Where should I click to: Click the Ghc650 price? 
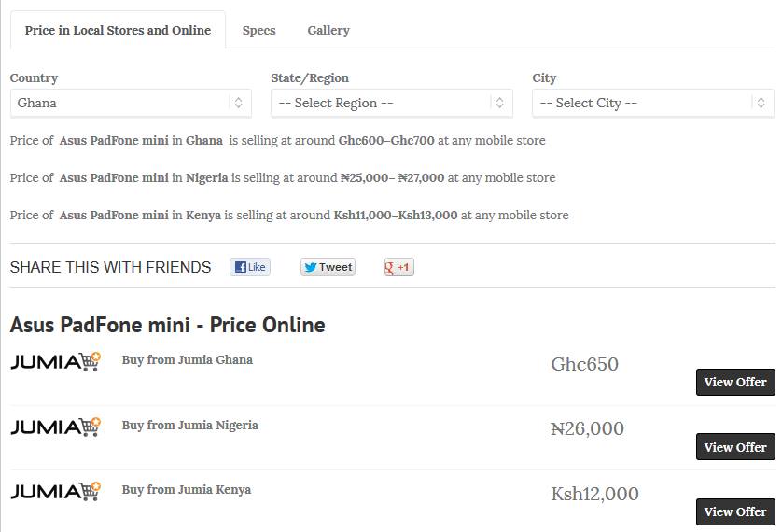[584, 364]
